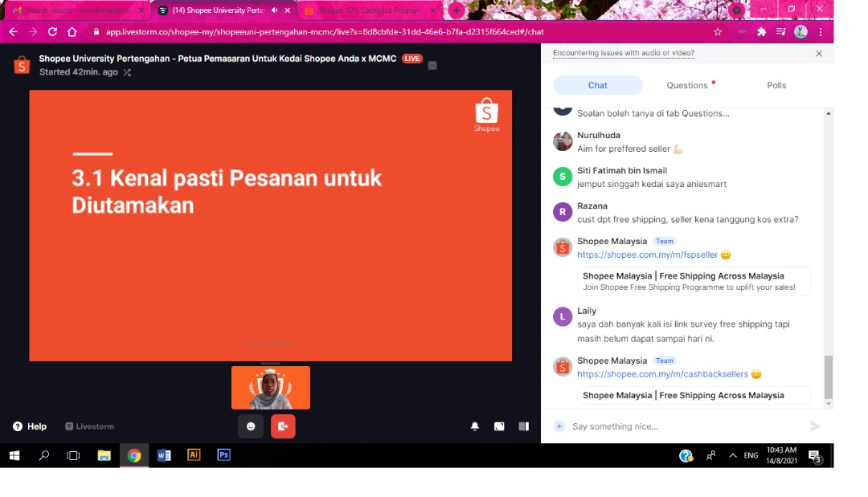
Task: Open Adobe Illustrator from the taskbar
Action: tap(194, 455)
